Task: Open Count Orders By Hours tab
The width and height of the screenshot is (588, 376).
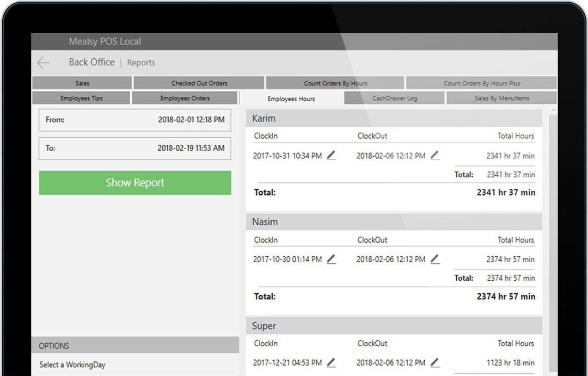Action: (x=335, y=83)
